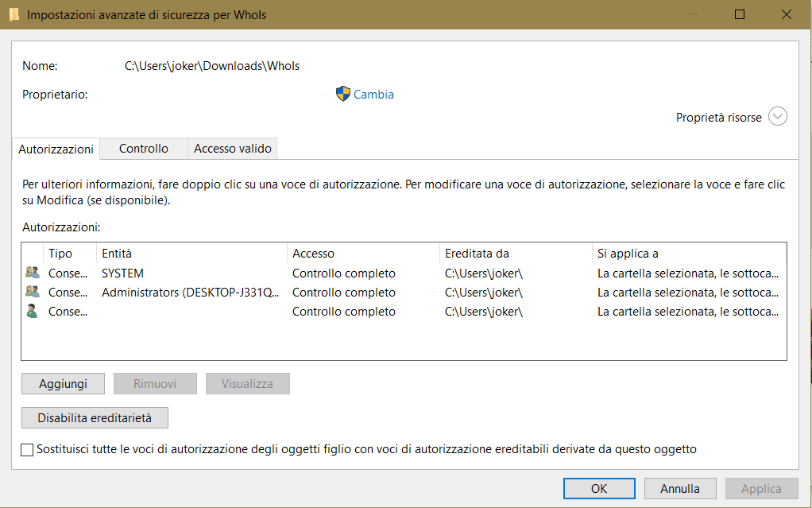Sort by the Entità column header
Viewport: 812px width, 508px height.
191,254
